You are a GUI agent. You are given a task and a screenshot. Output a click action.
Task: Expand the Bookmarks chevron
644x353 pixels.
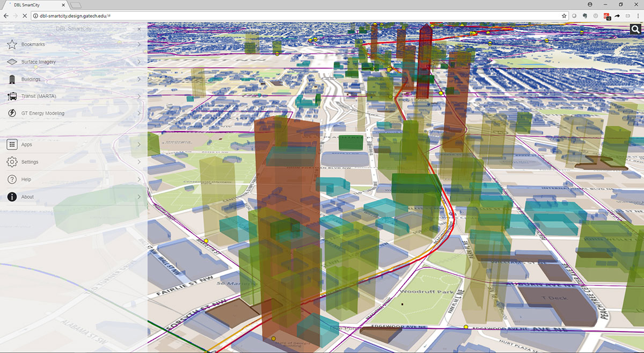click(139, 44)
